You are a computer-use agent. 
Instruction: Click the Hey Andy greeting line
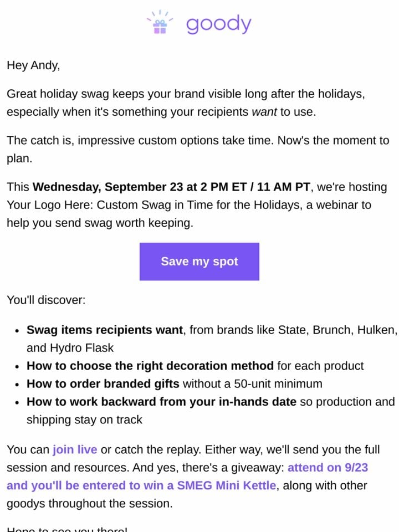point(33,65)
